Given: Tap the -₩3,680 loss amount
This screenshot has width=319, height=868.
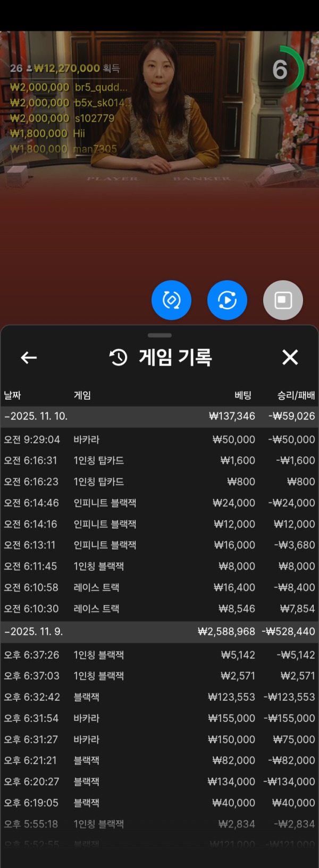Looking at the screenshot, I should [x=294, y=545].
